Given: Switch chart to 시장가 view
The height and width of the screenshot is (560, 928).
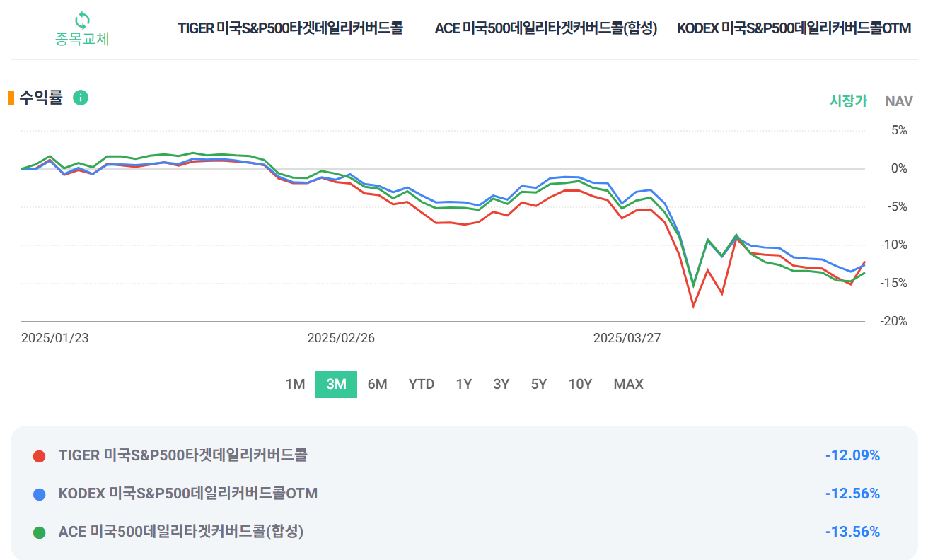Looking at the screenshot, I should pos(848,101).
